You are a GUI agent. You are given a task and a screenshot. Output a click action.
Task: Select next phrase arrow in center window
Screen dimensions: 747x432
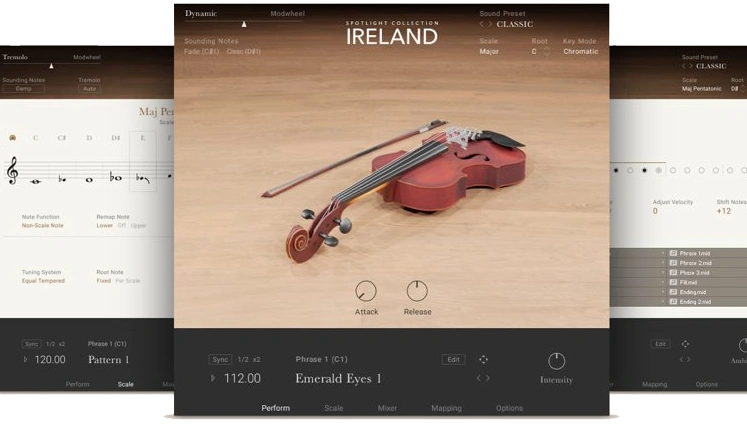(x=487, y=378)
